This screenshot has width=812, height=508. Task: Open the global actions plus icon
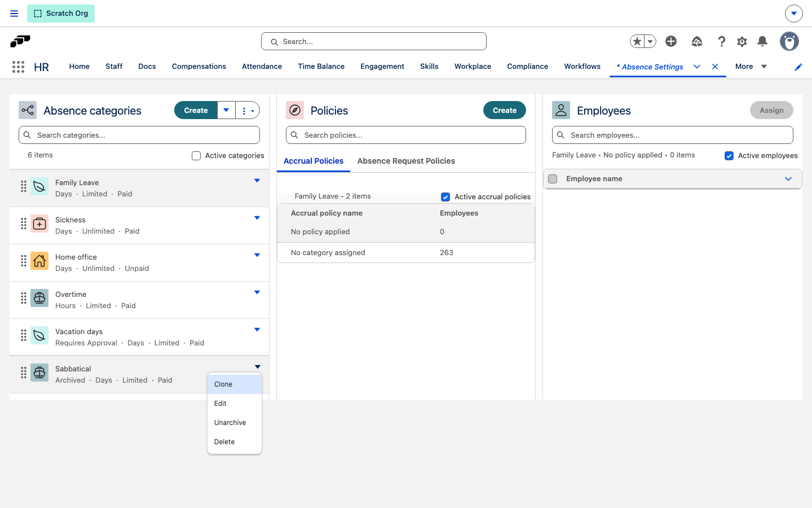pos(671,41)
